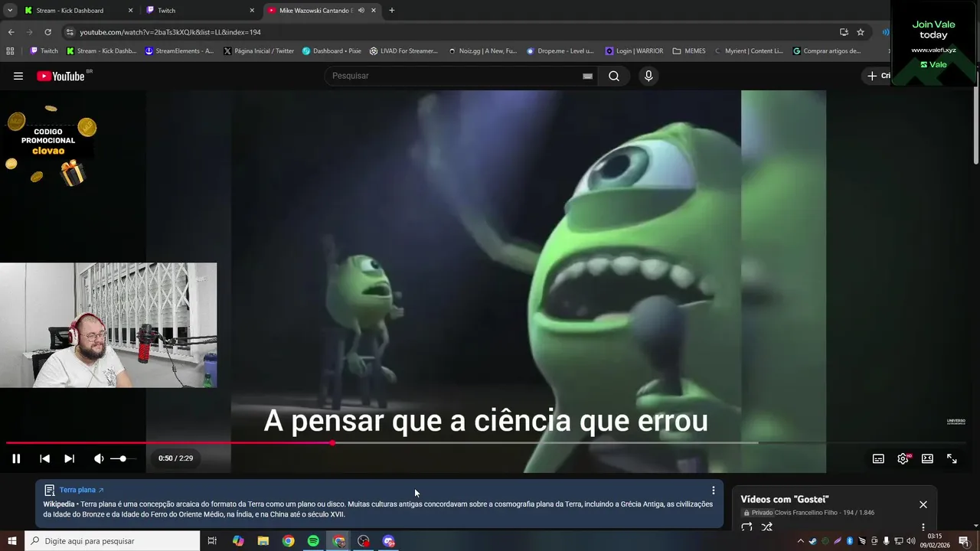Toggle theater mode

(927, 458)
